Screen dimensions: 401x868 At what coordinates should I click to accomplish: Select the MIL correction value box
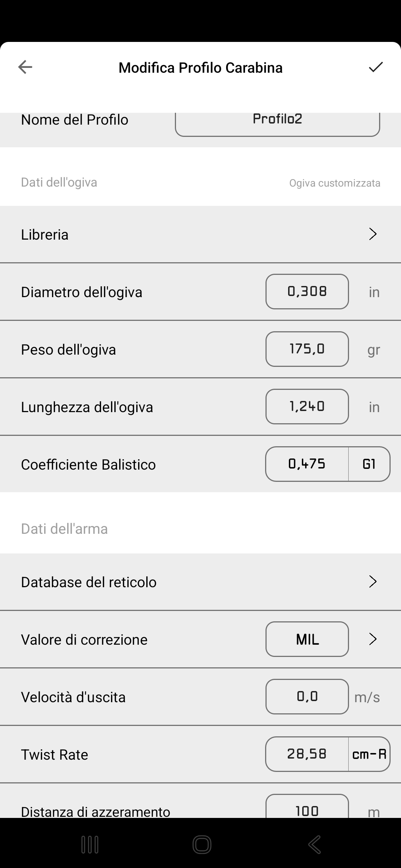pos(307,639)
